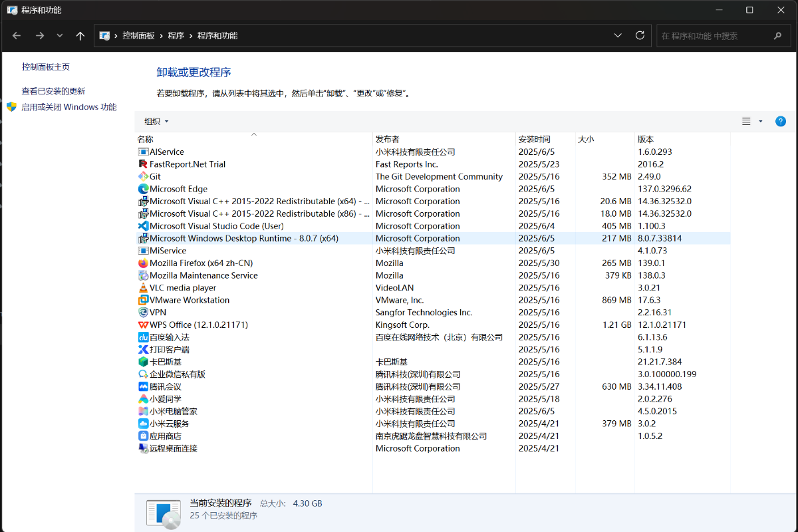Click The Git Development Community publisher

pos(439,177)
